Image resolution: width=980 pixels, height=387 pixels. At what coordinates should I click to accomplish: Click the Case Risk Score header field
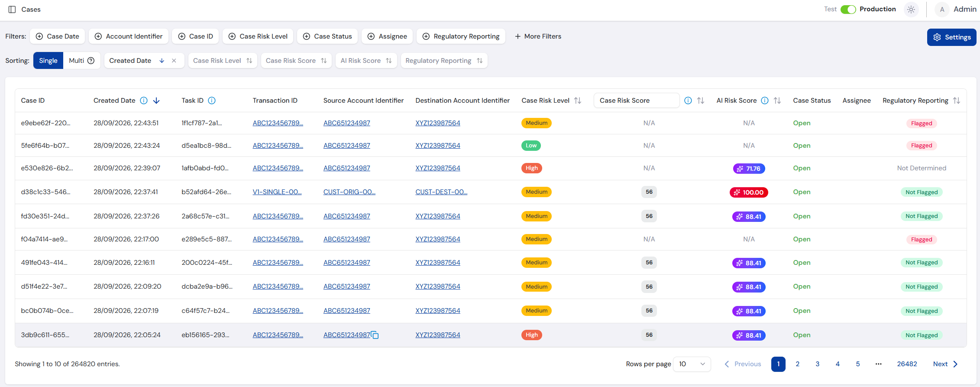click(637, 101)
